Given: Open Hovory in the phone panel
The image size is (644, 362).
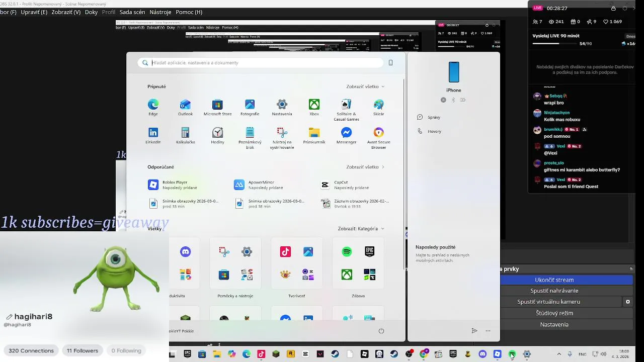Looking at the screenshot, I should 429,131.
